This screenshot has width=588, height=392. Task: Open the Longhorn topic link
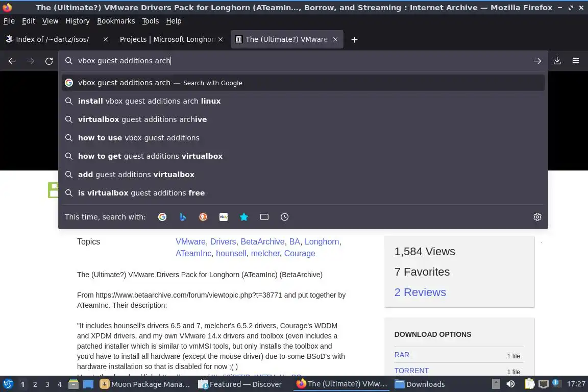point(322,241)
